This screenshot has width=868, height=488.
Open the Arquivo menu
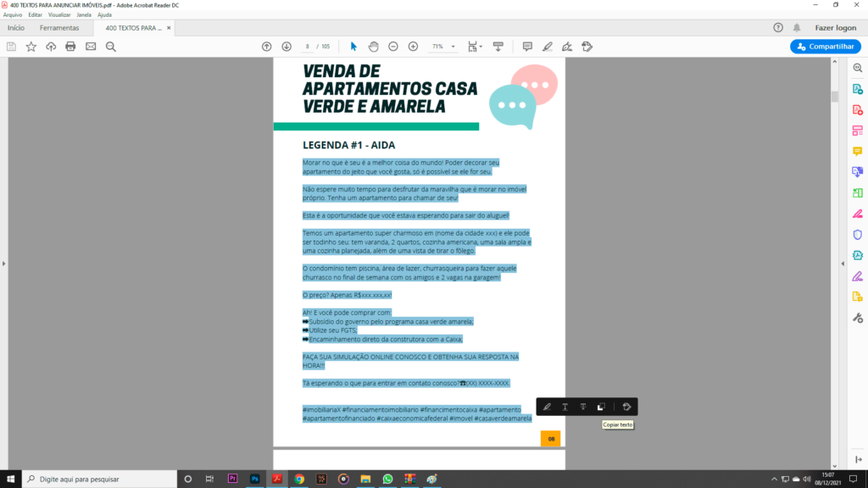coord(13,15)
